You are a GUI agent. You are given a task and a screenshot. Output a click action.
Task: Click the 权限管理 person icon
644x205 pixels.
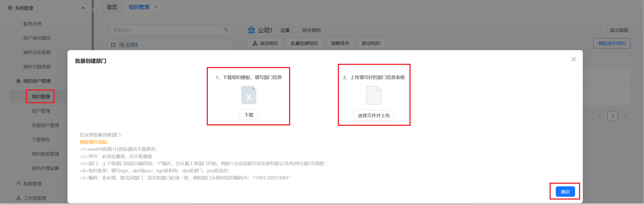pos(18,184)
